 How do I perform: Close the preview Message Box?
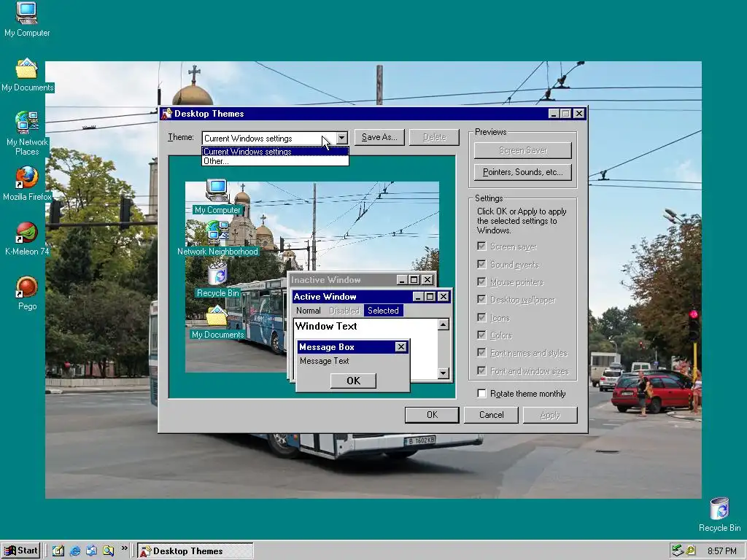(x=401, y=346)
